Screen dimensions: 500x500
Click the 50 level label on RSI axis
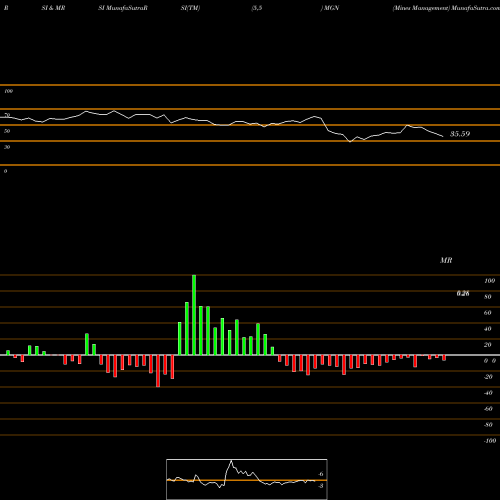pos(7,131)
